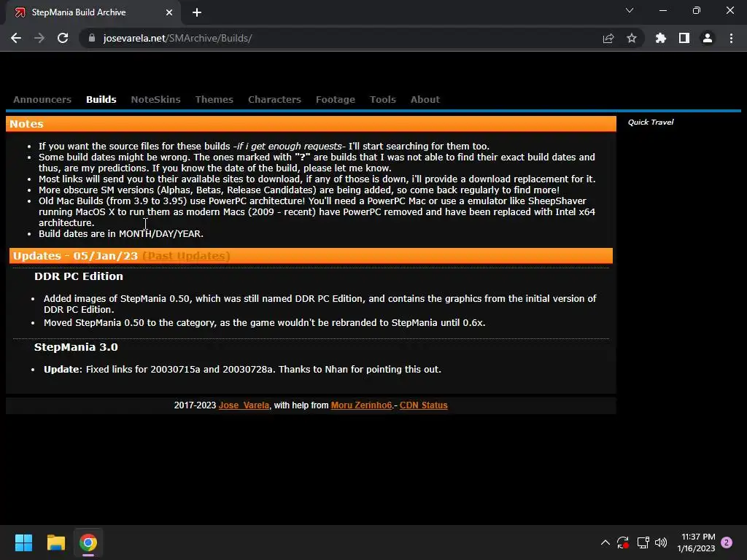This screenshot has width=747, height=560.
Task: Open the Moru Zerinho6 footer link
Action: (362, 405)
